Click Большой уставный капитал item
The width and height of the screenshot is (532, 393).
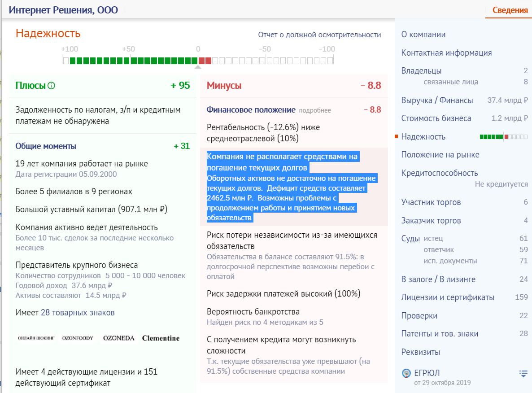(91, 210)
